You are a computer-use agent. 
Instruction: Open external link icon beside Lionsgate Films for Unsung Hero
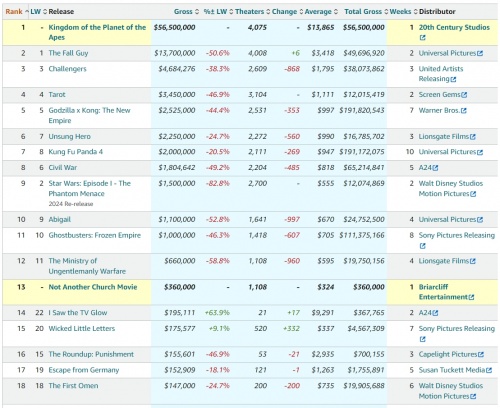(x=473, y=137)
